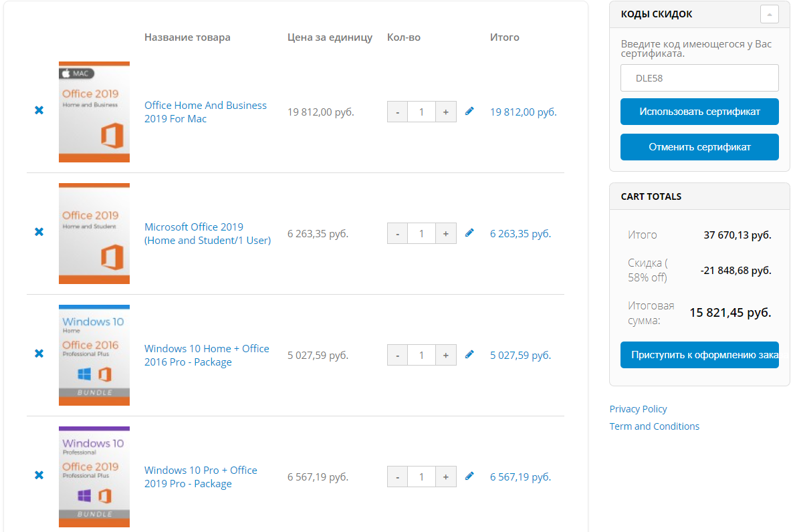Decrease quantity of Windows 10 Pro package
The width and height of the screenshot is (793, 532).
[397, 477]
